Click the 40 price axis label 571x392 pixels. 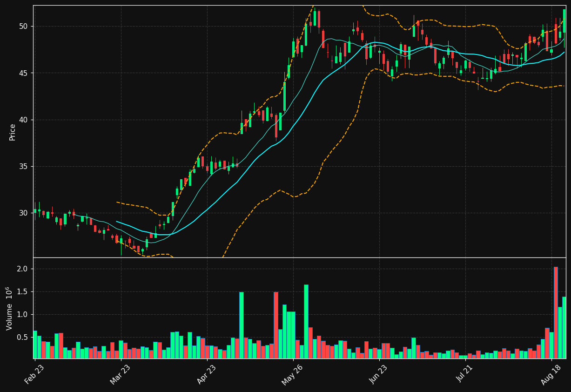pyautogui.click(x=24, y=120)
